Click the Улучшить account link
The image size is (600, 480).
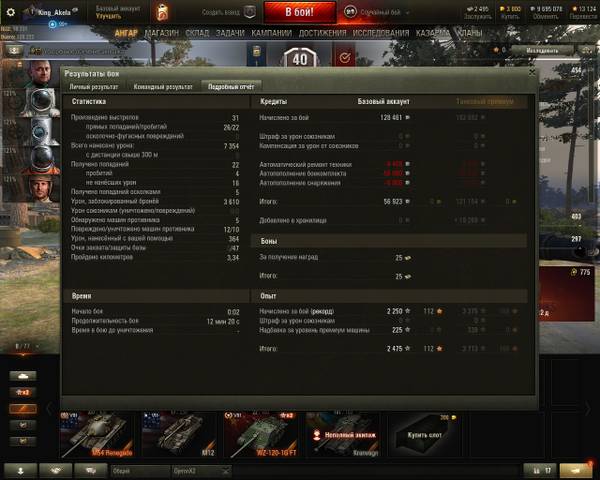click(108, 16)
